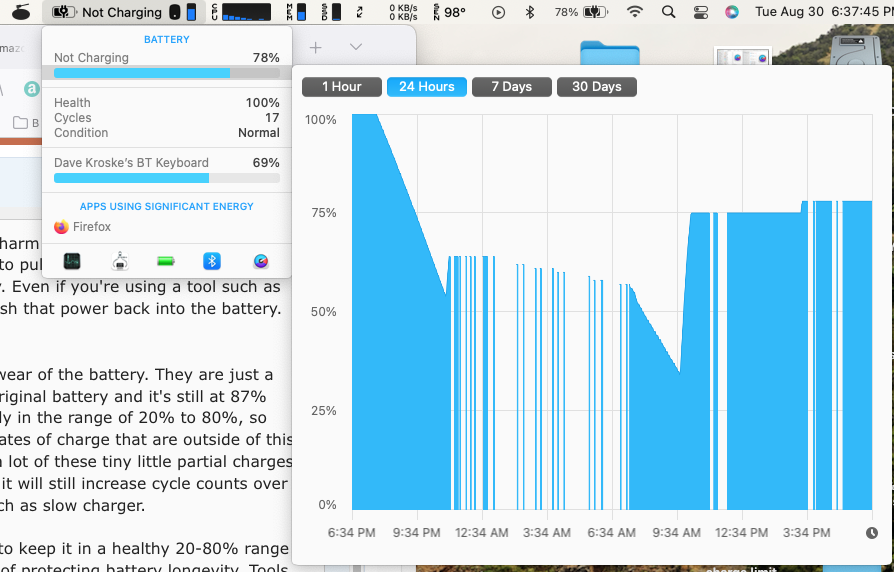Click the Not Charging battery menu bar item
This screenshot has height=572, width=894.
click(x=124, y=12)
